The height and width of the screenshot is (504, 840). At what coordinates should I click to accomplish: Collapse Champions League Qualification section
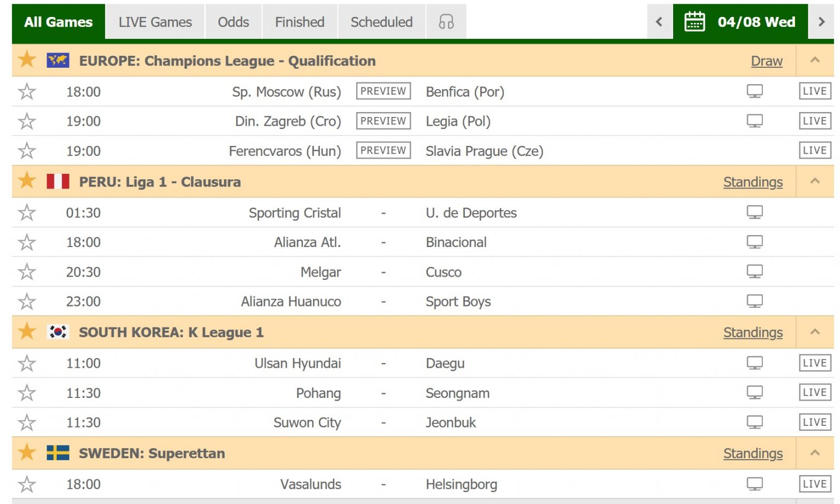(815, 60)
